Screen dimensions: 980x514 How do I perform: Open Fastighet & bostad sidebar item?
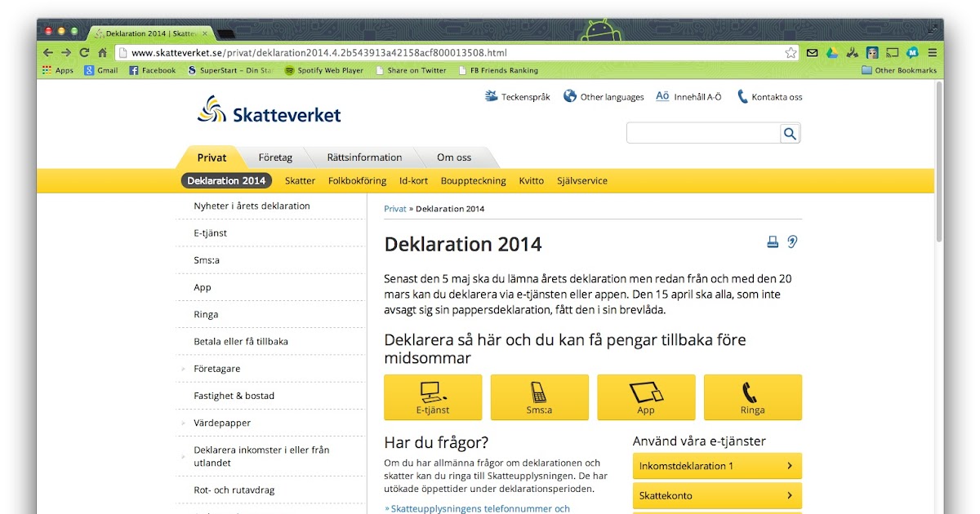pos(234,396)
